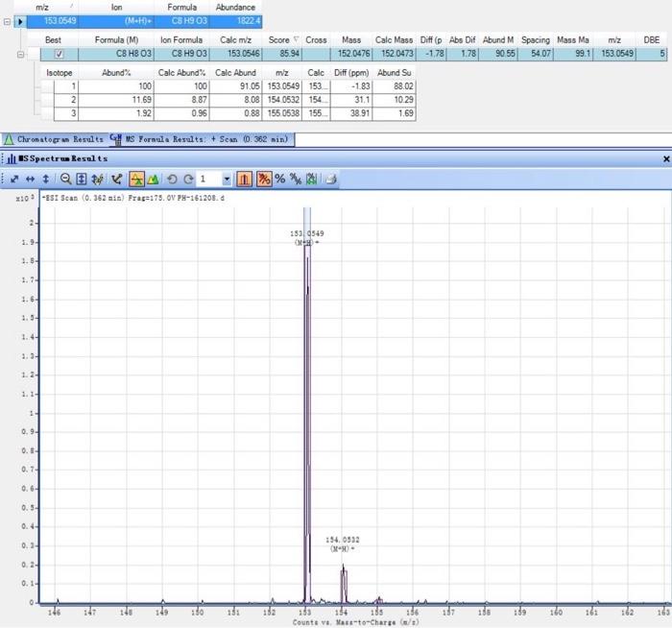Select the Spacing cell 54.07

point(536,54)
